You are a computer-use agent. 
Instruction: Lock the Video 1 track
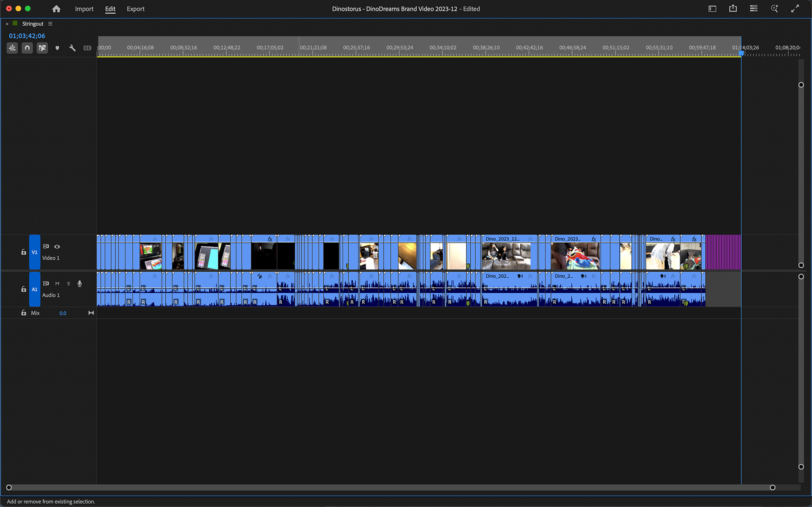pos(24,252)
